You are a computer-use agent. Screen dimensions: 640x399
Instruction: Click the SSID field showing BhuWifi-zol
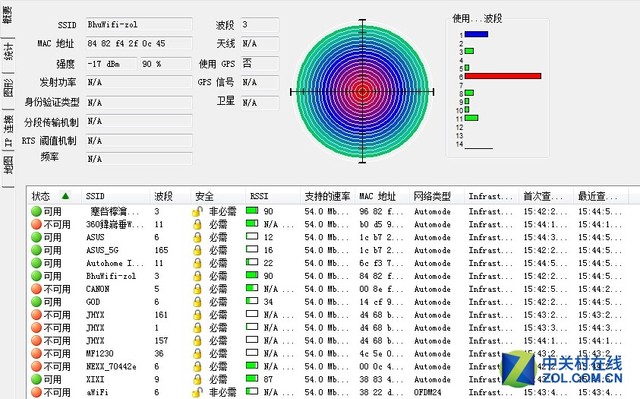pos(139,24)
